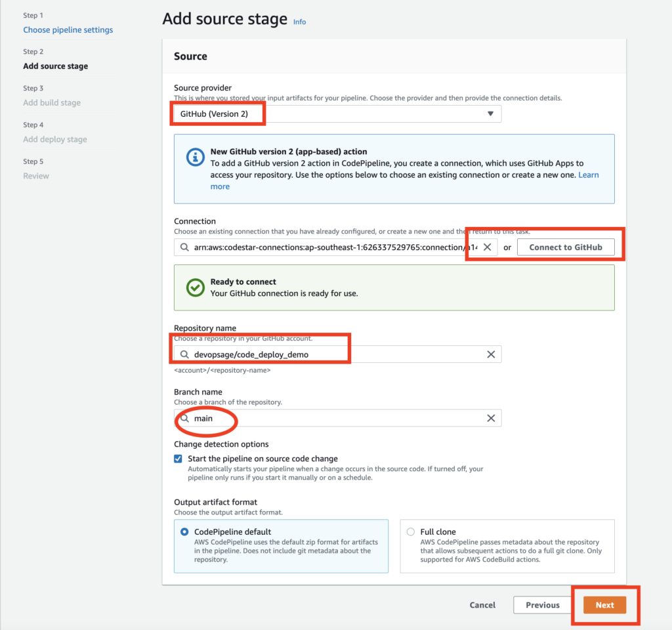Go to Choose pipeline settings step

(68, 30)
